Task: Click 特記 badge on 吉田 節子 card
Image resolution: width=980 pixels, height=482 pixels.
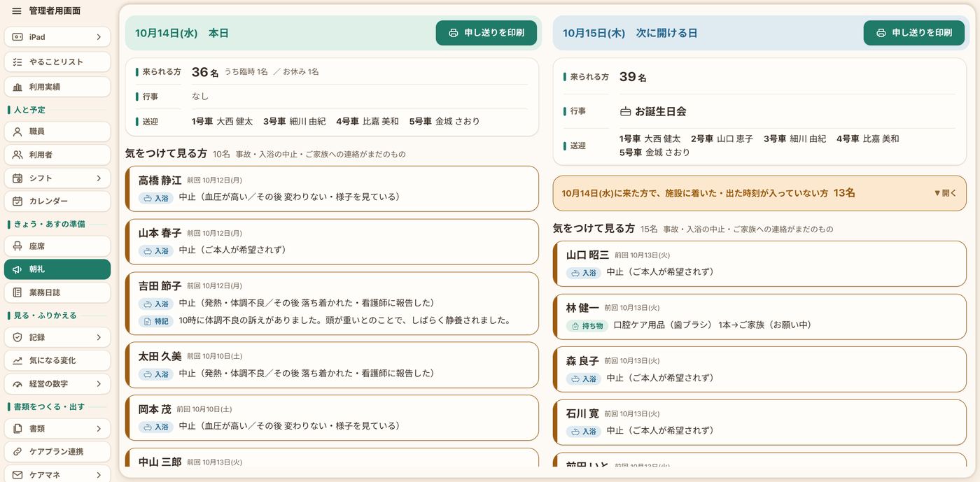Action: [x=156, y=321]
